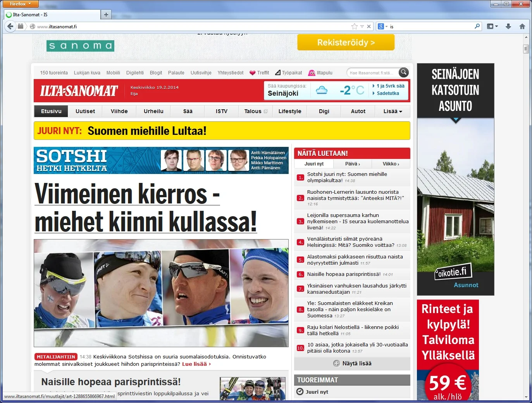The width and height of the screenshot is (532, 403).
Task: Open the Urheilu navigation section
Action: coord(153,111)
